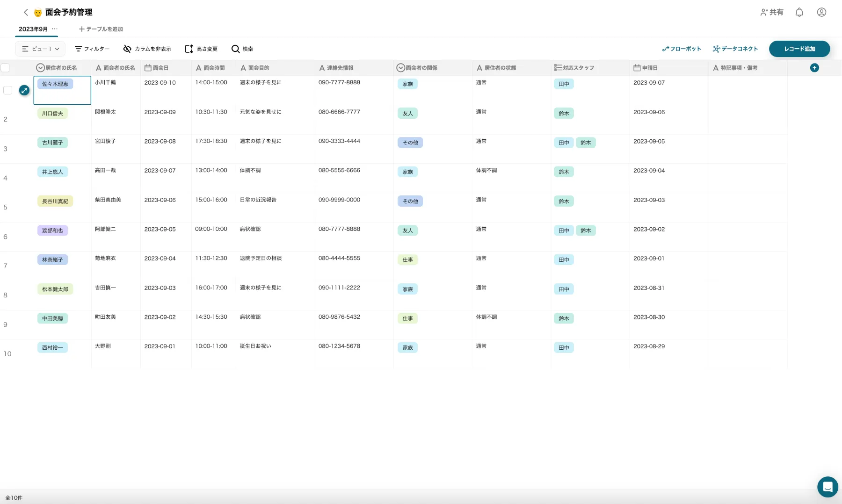Open データコネクト

(735, 49)
